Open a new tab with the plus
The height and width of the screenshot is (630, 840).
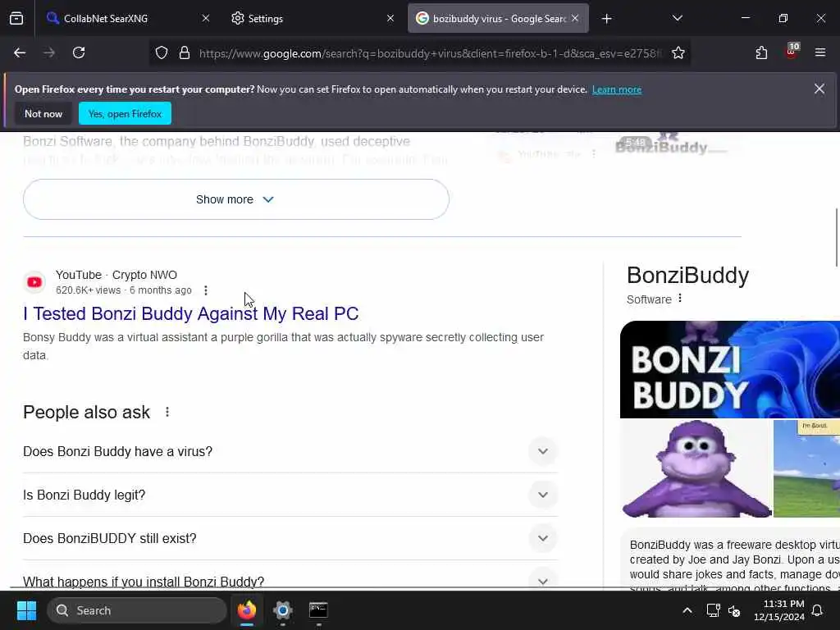[606, 19]
